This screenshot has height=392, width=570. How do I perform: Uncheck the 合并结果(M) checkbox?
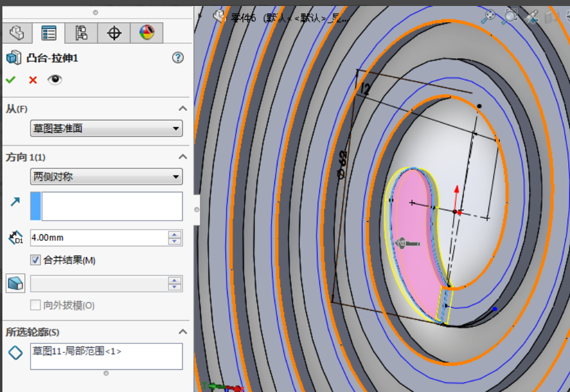point(35,260)
